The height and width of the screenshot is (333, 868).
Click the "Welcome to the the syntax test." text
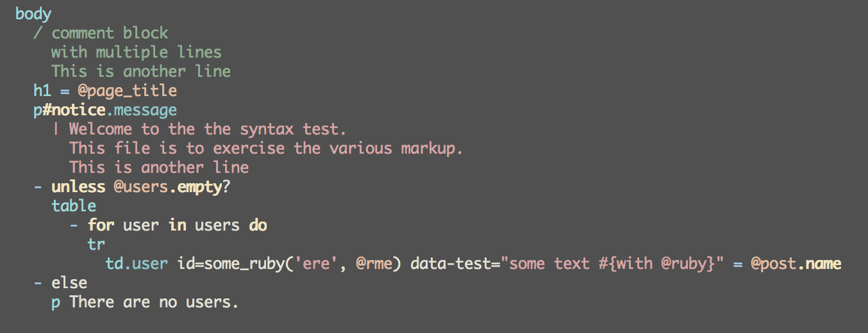pyautogui.click(x=208, y=129)
